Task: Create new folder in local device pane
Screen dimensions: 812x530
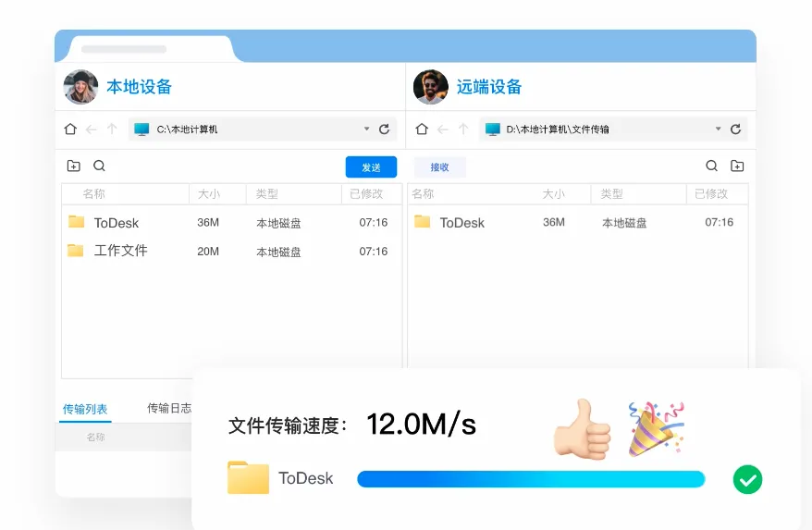Action: (x=74, y=166)
